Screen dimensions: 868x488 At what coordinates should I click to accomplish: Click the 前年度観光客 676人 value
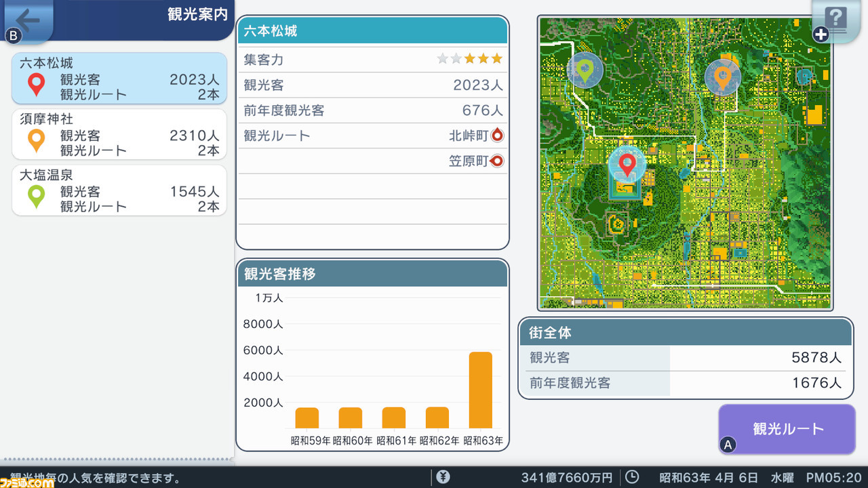pyautogui.click(x=482, y=110)
